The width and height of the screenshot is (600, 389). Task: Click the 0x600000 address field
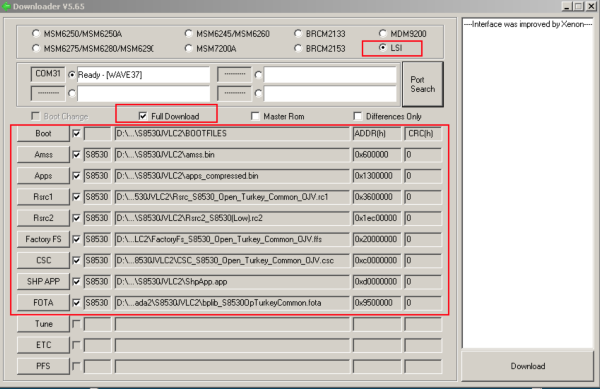[377, 155]
